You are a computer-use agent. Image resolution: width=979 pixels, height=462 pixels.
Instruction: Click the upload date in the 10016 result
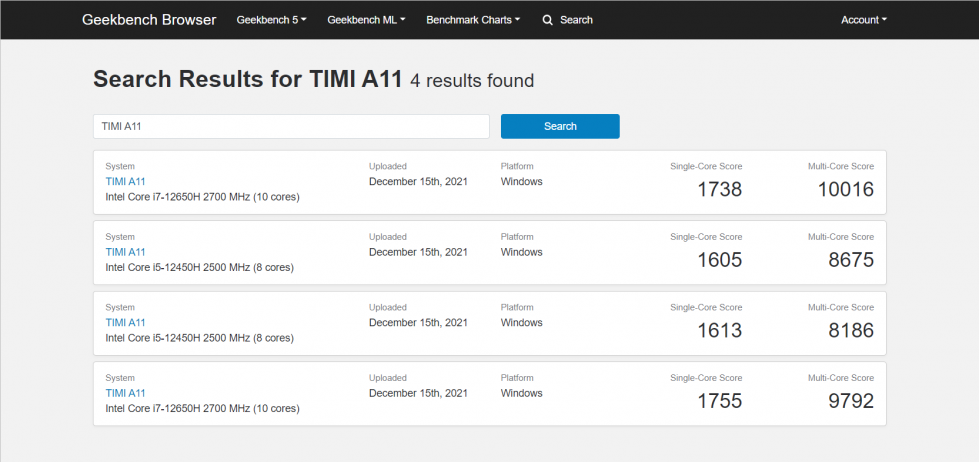click(x=418, y=182)
